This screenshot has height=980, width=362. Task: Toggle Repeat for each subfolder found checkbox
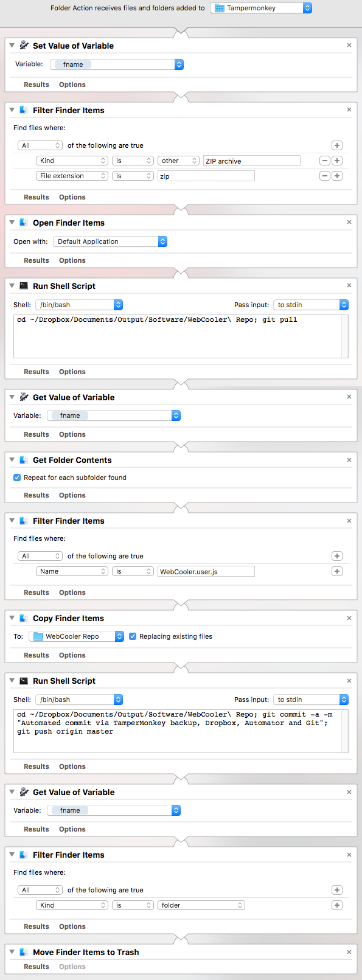(x=17, y=478)
